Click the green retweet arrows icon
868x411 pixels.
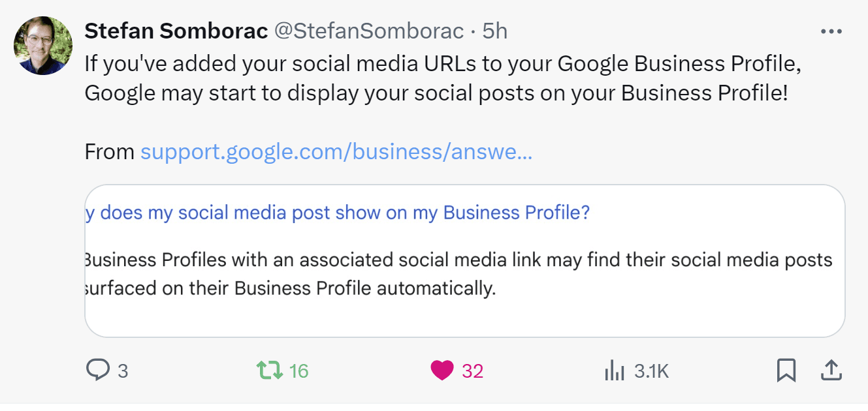[x=269, y=371]
